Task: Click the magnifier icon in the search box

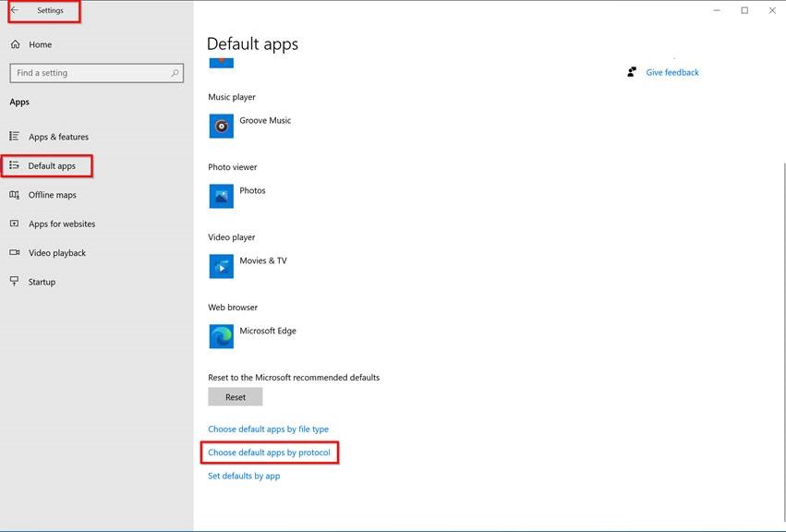Action: [175, 73]
